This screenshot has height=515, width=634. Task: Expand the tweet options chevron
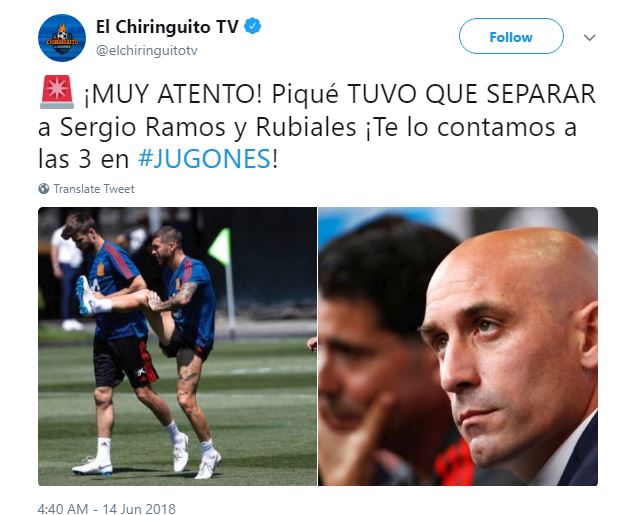click(x=590, y=38)
